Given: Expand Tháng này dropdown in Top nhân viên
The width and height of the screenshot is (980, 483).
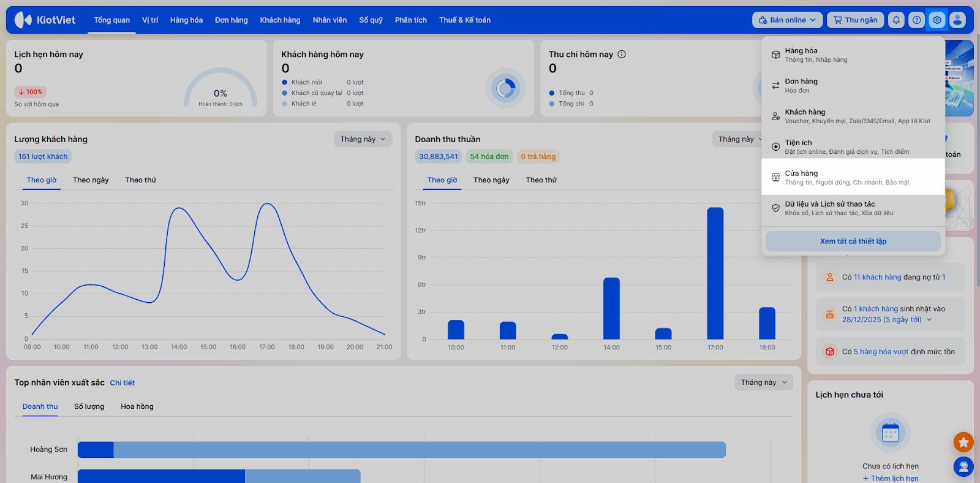Looking at the screenshot, I should [x=764, y=382].
